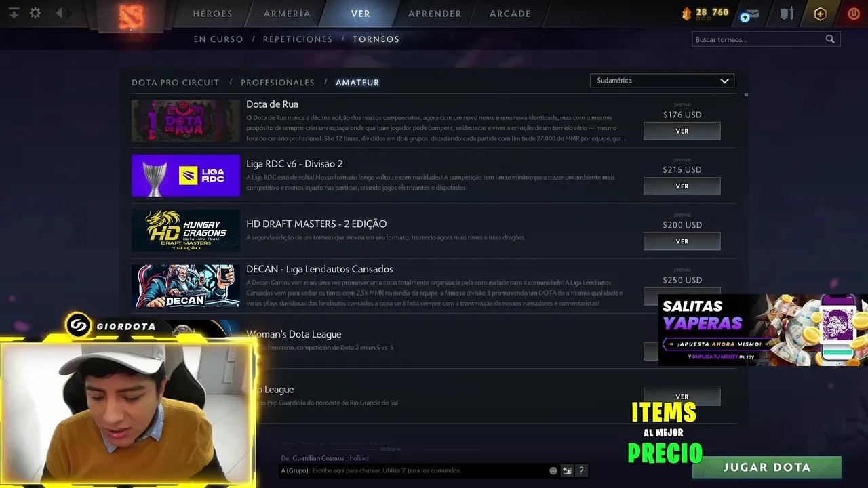
Task: Click the Jugar Dota button
Action: [767, 468]
